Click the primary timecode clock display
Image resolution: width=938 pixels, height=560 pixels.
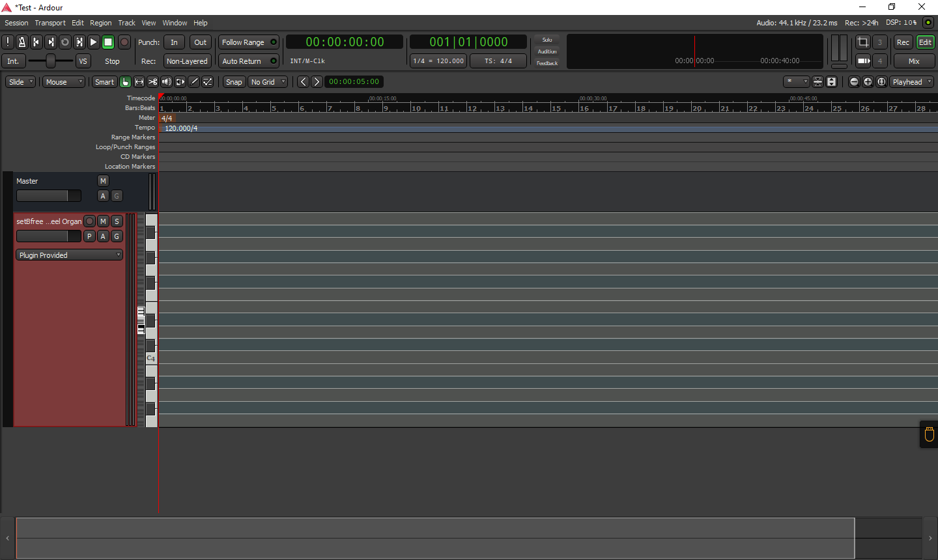click(x=345, y=42)
